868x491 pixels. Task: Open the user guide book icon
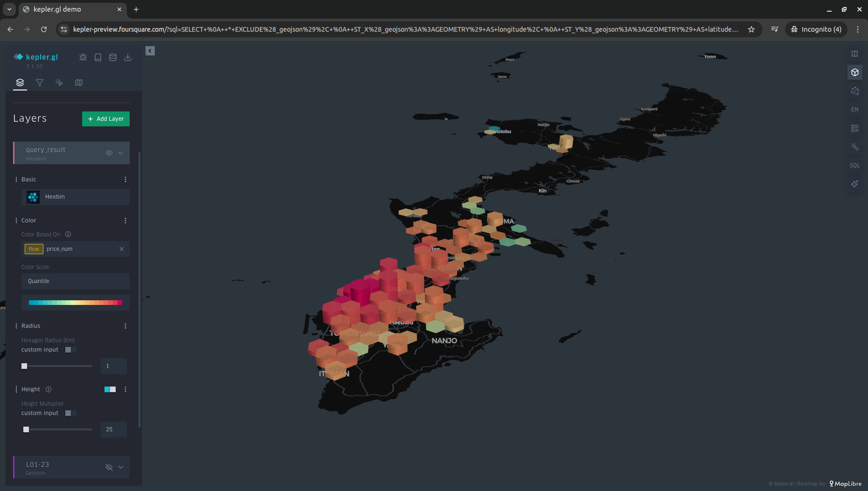pos(98,57)
